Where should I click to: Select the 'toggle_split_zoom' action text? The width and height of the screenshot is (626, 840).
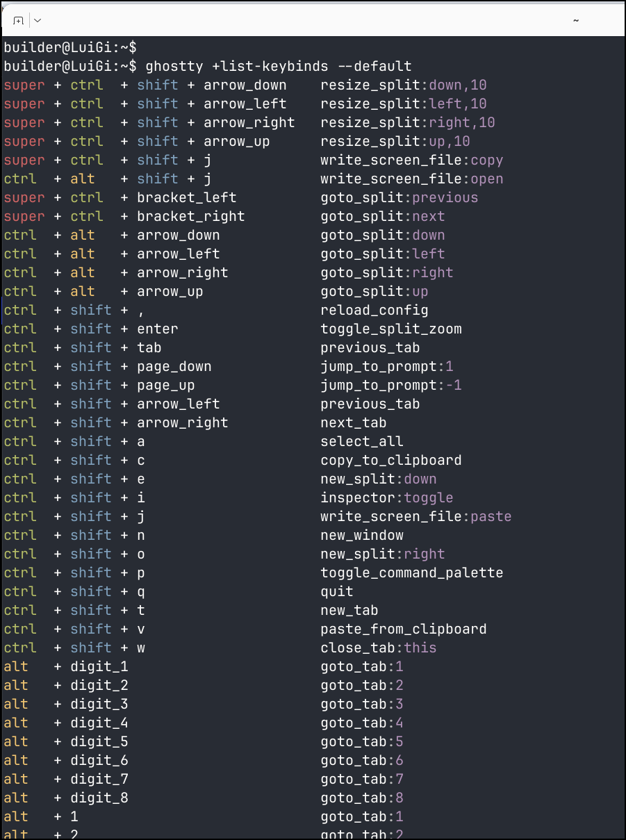(390, 329)
